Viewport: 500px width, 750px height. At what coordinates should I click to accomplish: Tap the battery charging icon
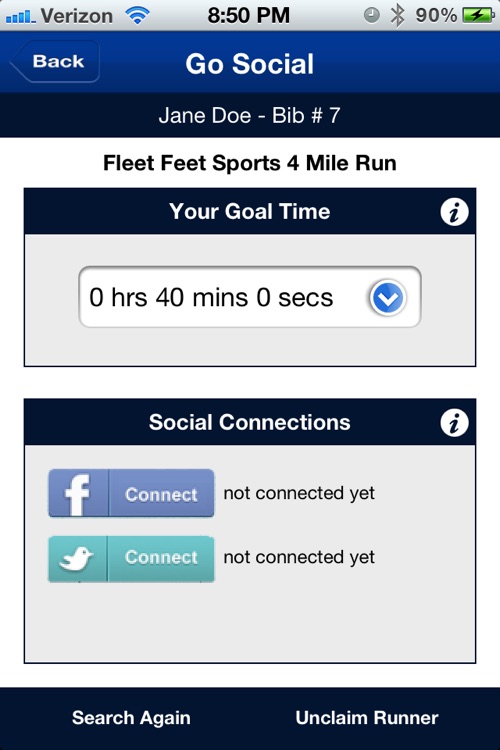478,15
